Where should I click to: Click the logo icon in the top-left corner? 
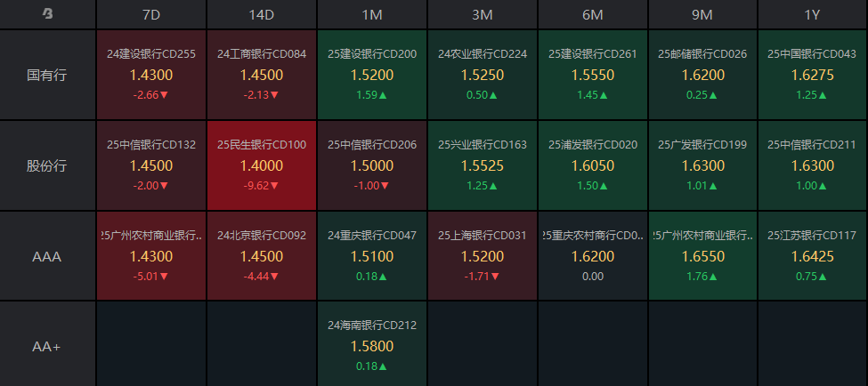point(48,14)
